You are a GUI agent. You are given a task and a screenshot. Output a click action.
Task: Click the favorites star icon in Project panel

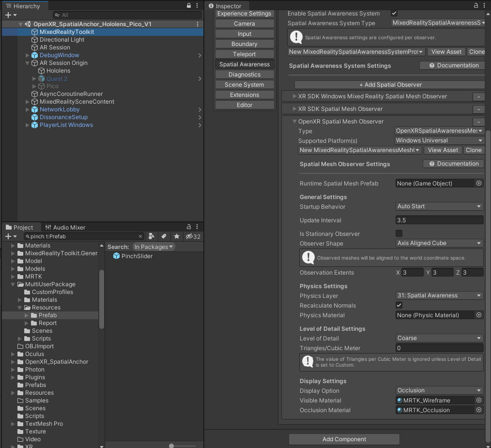tap(176, 236)
